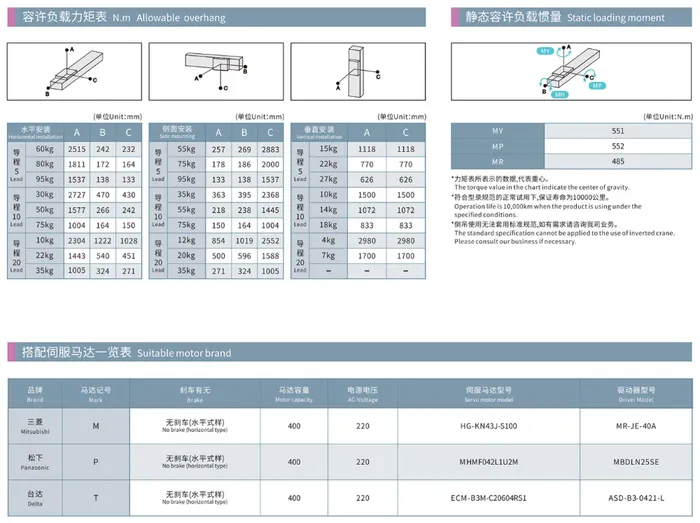Click the MY value 551 cell

click(618, 131)
